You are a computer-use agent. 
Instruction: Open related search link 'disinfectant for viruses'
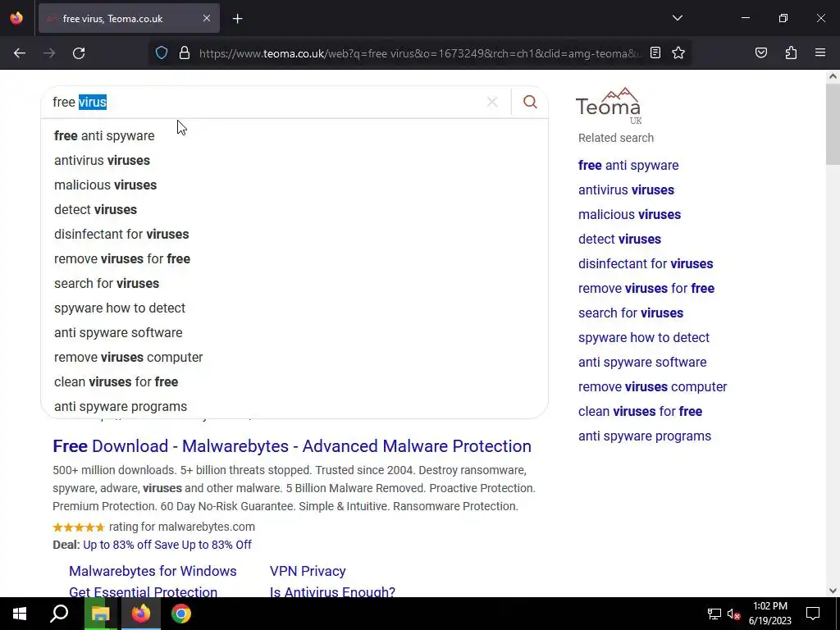[x=646, y=263]
